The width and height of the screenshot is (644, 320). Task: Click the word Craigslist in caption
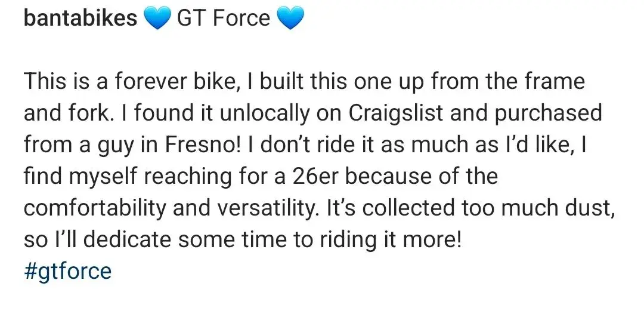(396, 114)
